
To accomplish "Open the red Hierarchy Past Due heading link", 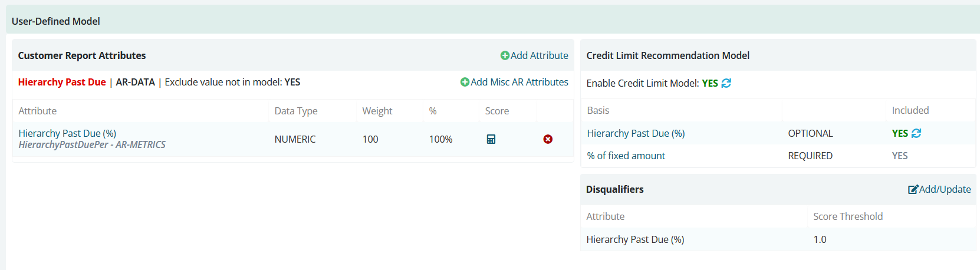I will click(62, 82).
